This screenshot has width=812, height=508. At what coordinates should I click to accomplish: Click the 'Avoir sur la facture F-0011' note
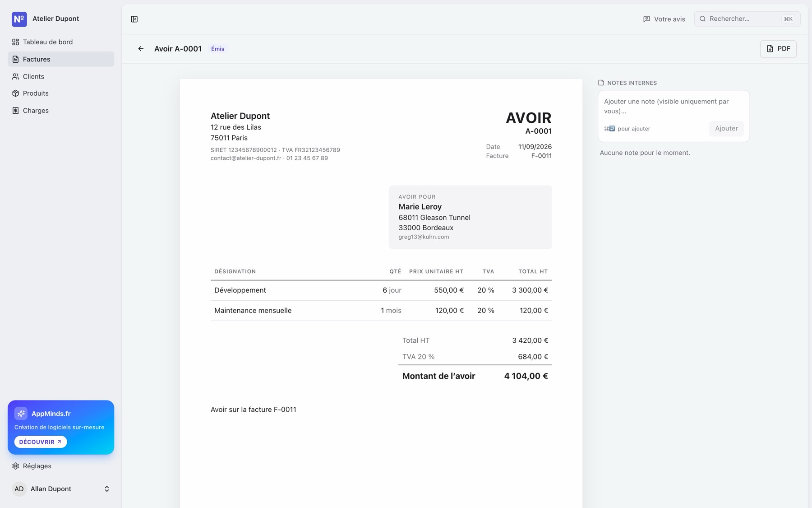[x=254, y=410]
